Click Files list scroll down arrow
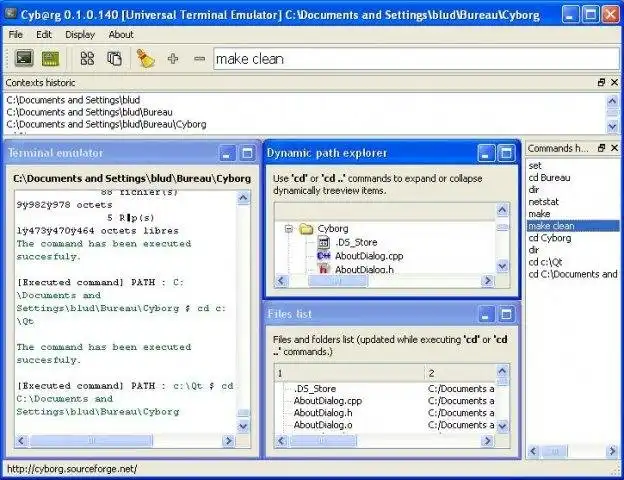624x480 pixels. point(503,426)
